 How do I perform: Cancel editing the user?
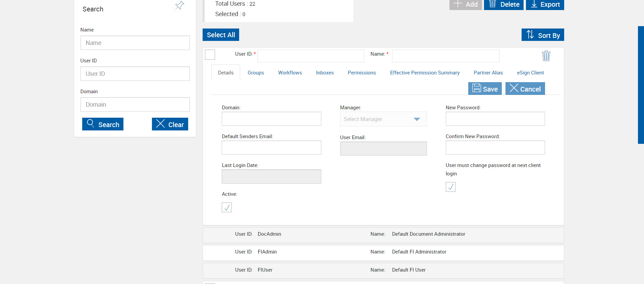point(525,89)
